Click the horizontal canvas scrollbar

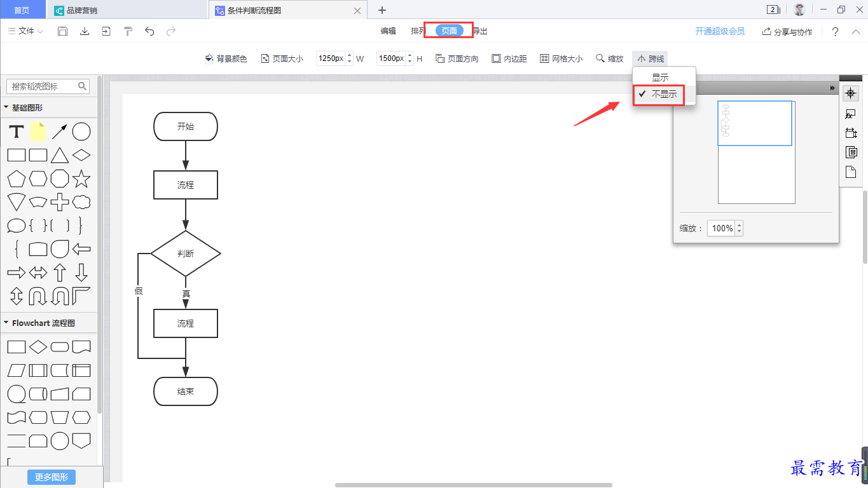pos(474,485)
